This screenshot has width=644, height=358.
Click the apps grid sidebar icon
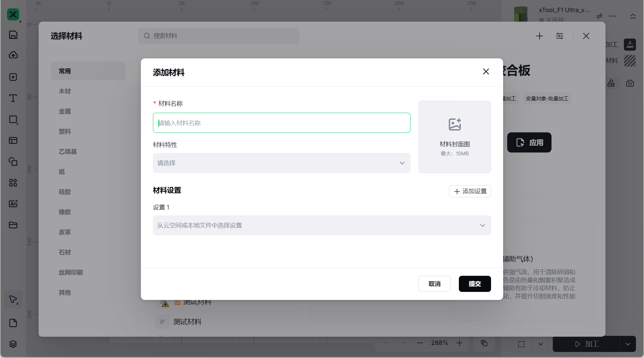click(x=13, y=183)
